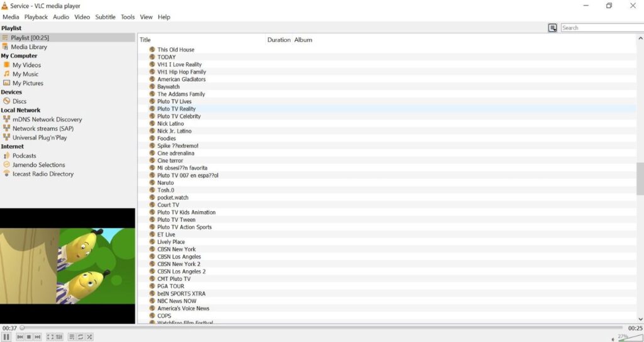Skip to the next media item
This screenshot has width=644, height=342.
click(38, 337)
